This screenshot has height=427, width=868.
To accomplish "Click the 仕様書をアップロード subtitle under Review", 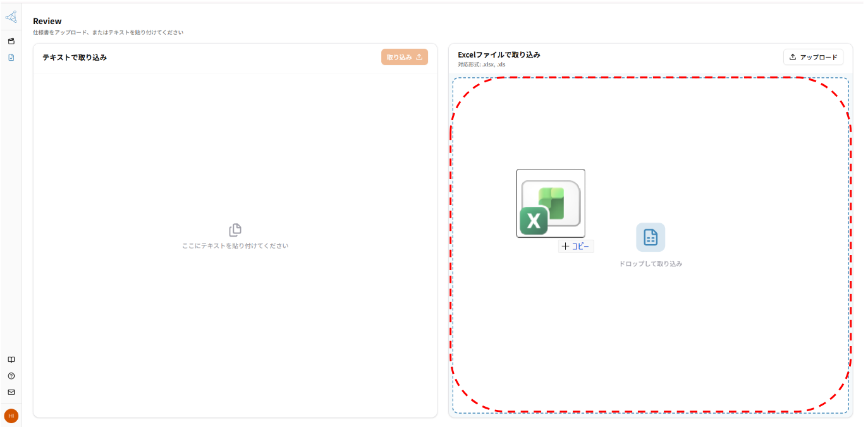I will [x=108, y=32].
